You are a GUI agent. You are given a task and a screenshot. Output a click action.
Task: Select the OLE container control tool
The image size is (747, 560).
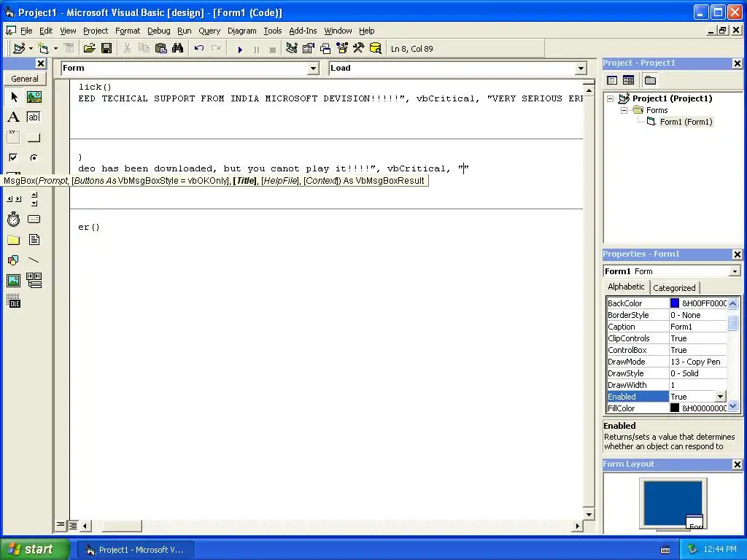[14, 301]
